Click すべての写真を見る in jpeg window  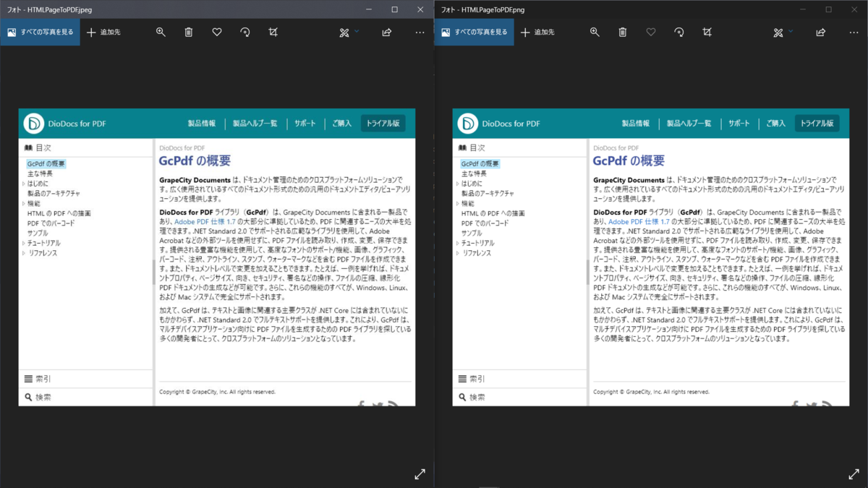pos(40,33)
